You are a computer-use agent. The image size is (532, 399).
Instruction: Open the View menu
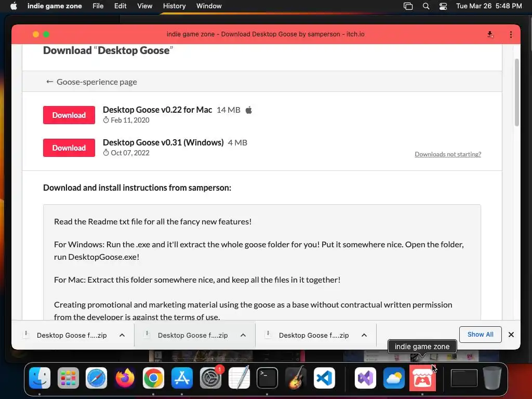(x=144, y=6)
